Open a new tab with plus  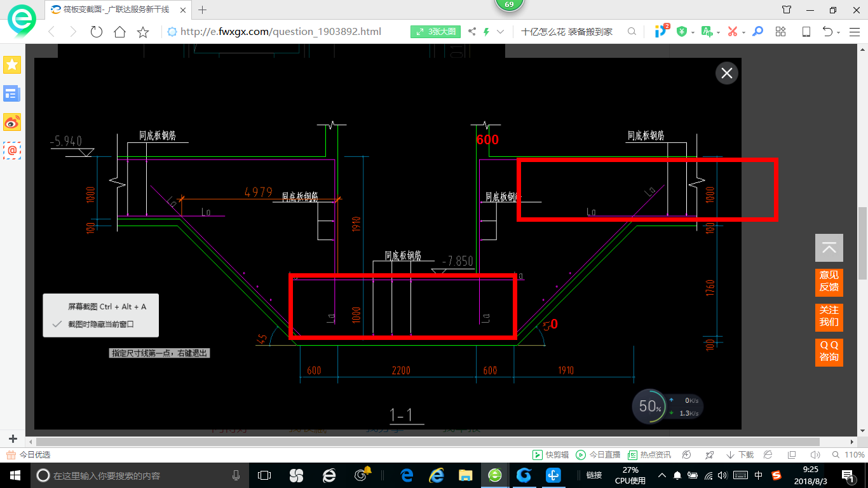pyautogui.click(x=203, y=10)
